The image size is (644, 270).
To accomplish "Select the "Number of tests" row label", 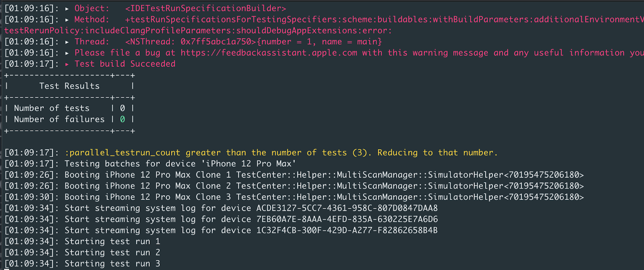I will (52, 108).
